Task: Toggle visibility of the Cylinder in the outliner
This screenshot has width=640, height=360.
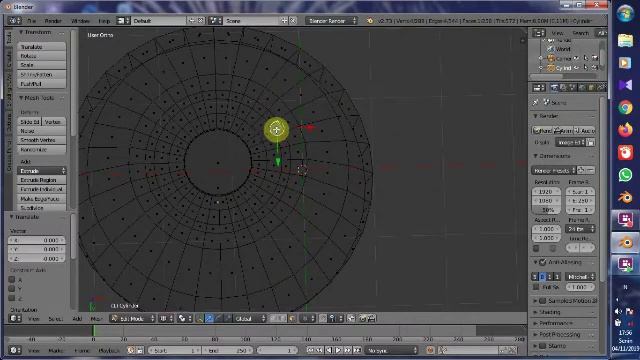Action: 576,68
